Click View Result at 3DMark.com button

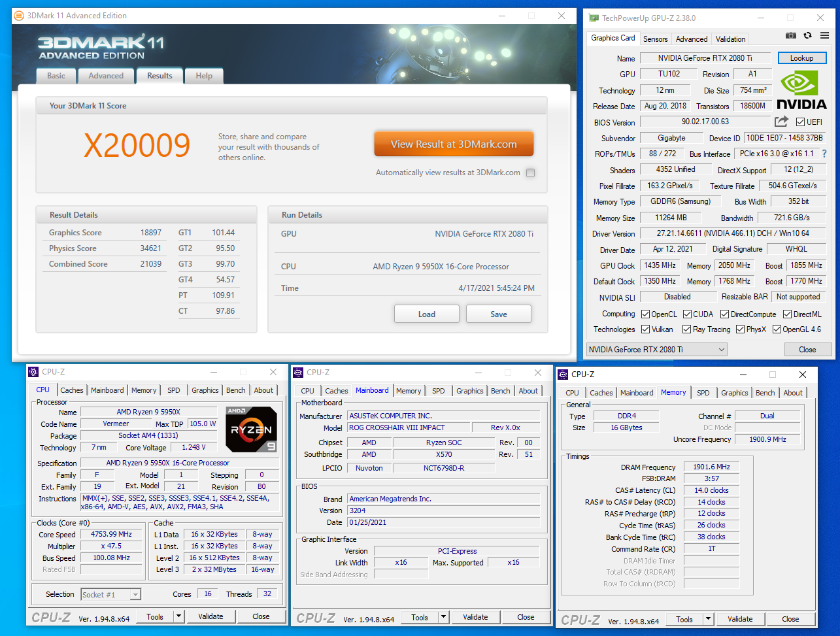[x=454, y=144]
